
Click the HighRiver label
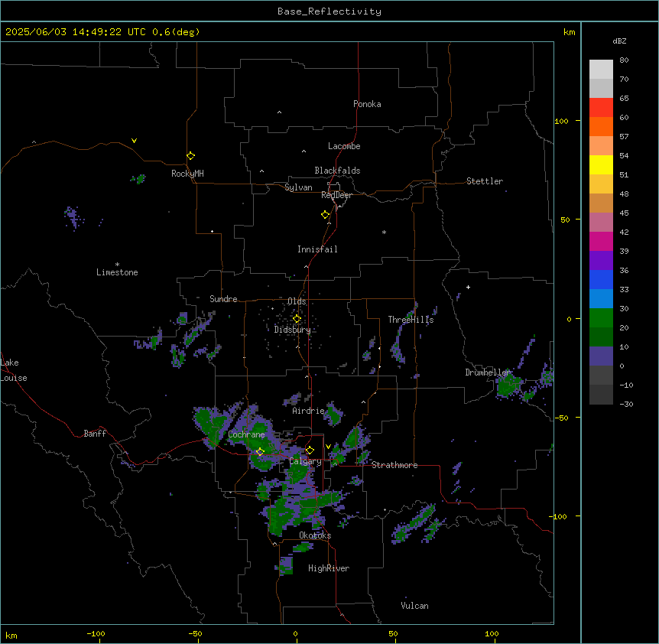click(329, 568)
